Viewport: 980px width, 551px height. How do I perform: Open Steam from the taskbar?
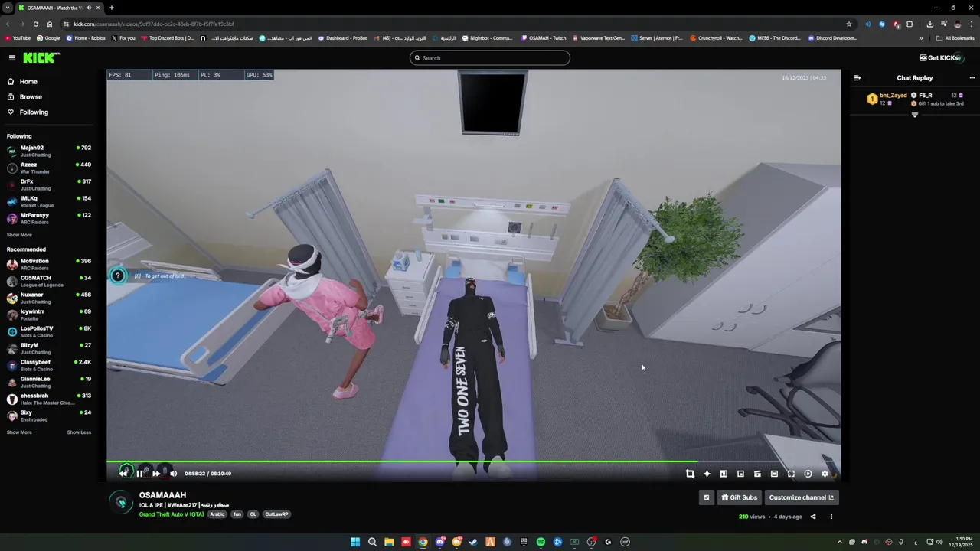tap(473, 542)
